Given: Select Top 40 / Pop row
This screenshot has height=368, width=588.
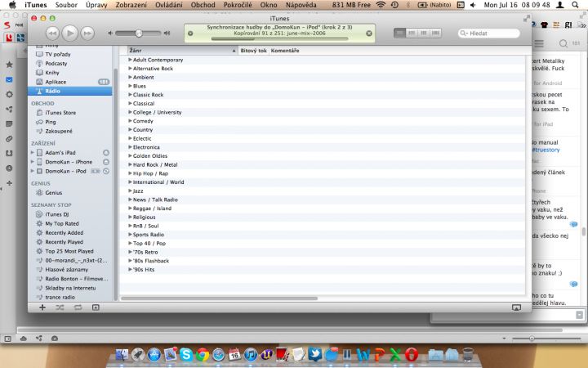Looking at the screenshot, I should (323, 244).
